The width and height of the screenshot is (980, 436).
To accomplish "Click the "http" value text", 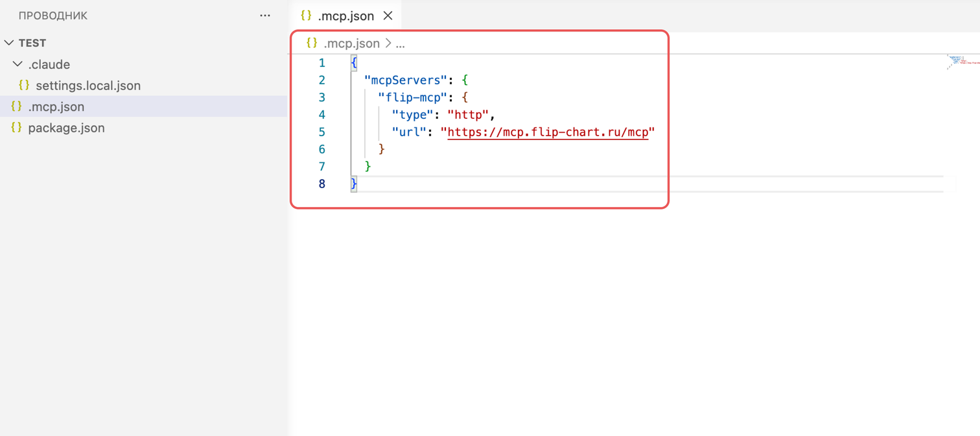I will pos(468,115).
